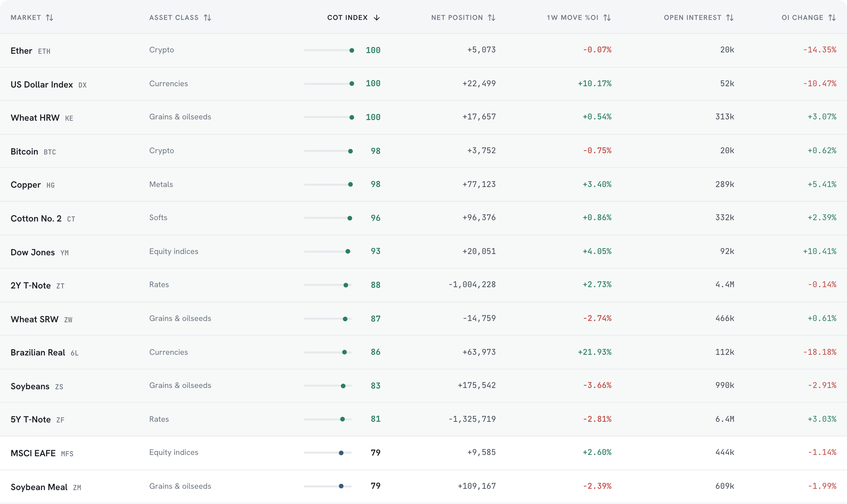Click OI change value -14.35%

tap(819, 50)
